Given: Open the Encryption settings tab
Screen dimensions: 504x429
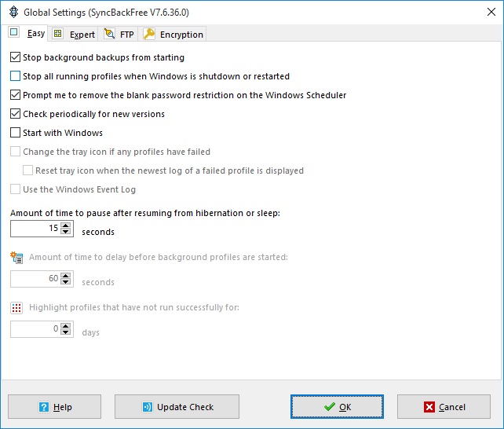Looking at the screenshot, I should tap(173, 34).
